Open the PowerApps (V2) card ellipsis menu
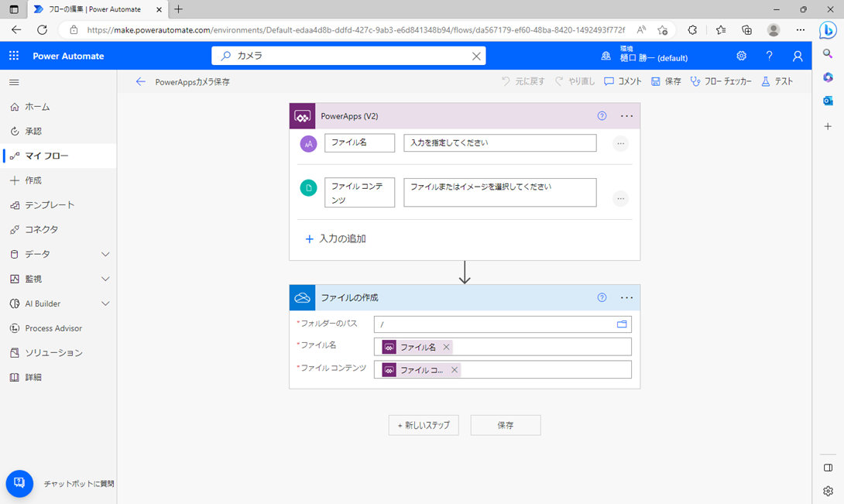The height and width of the screenshot is (504, 844). (x=626, y=116)
